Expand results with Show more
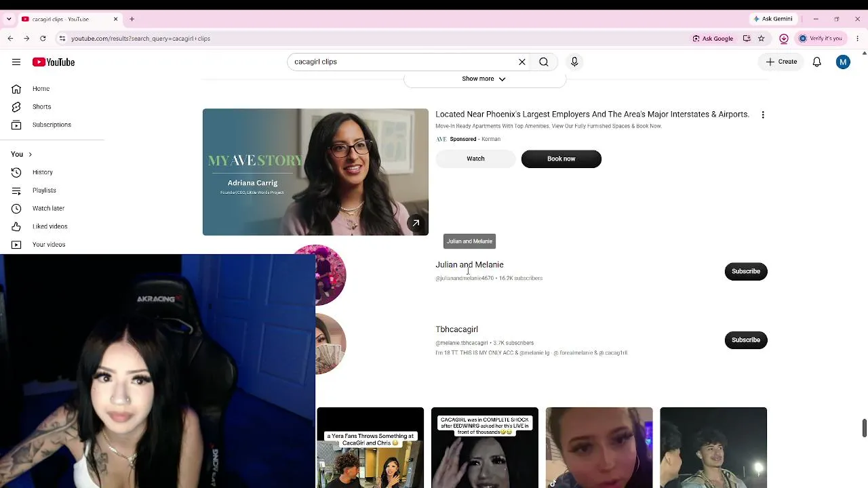This screenshot has height=488, width=868. 484,79
